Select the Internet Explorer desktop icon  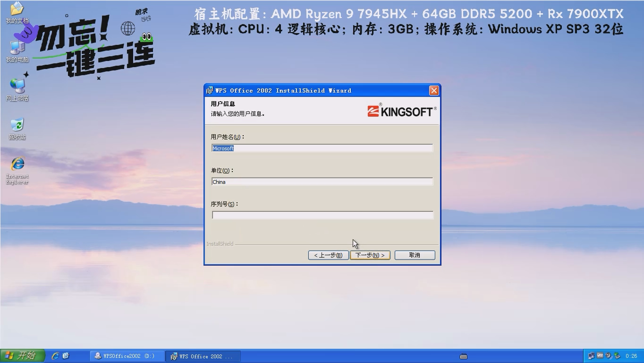[x=17, y=170]
